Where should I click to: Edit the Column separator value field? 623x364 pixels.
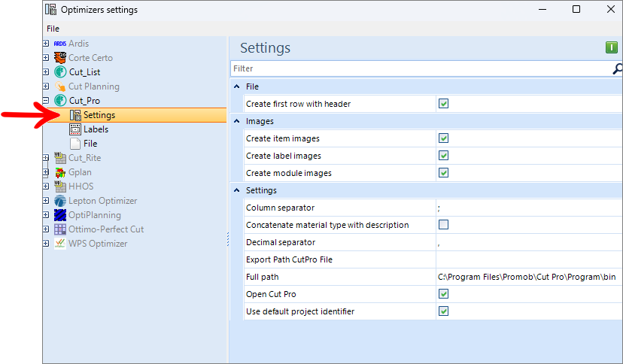click(529, 208)
